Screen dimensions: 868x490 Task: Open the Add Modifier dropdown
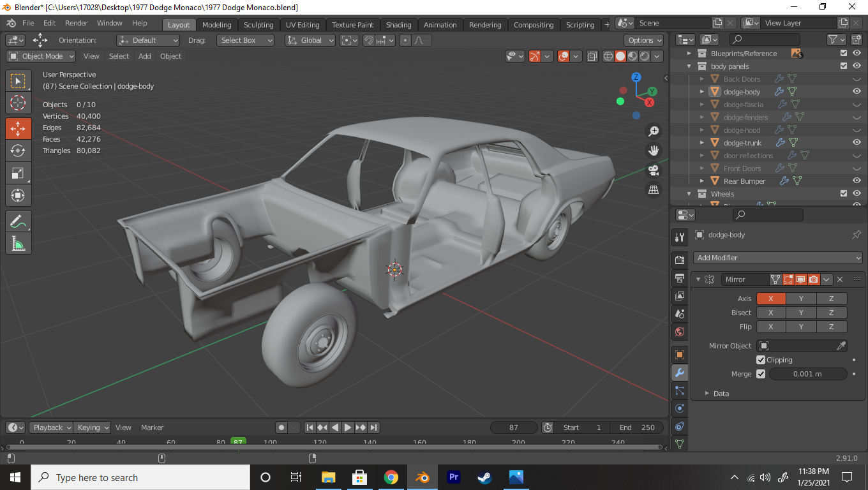point(778,258)
